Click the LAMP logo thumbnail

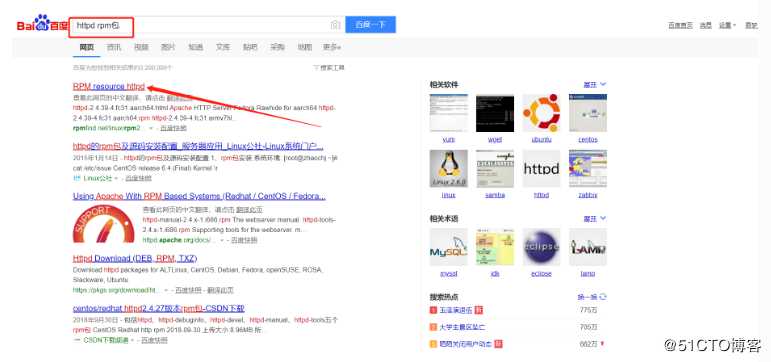pyautogui.click(x=588, y=247)
